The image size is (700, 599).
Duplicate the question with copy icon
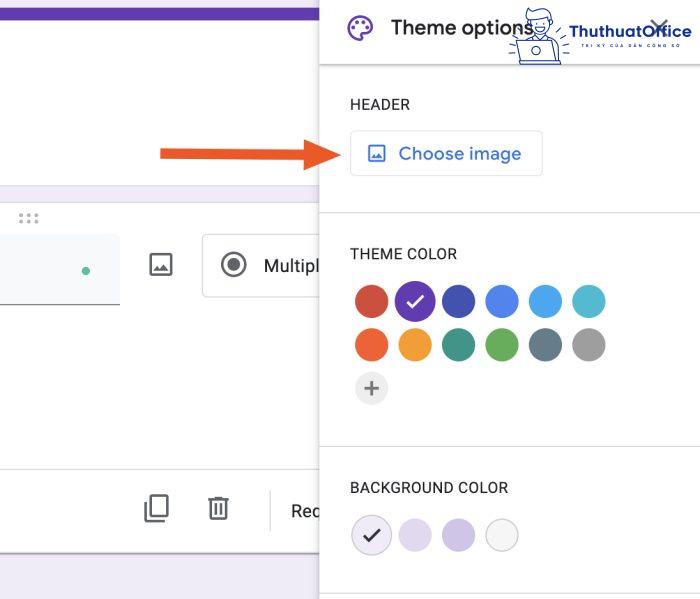156,508
